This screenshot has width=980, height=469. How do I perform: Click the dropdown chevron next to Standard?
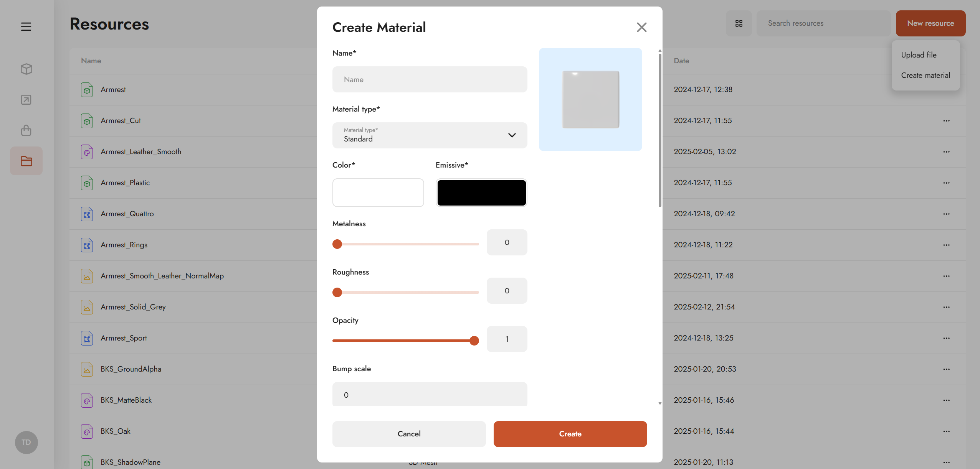click(x=512, y=135)
